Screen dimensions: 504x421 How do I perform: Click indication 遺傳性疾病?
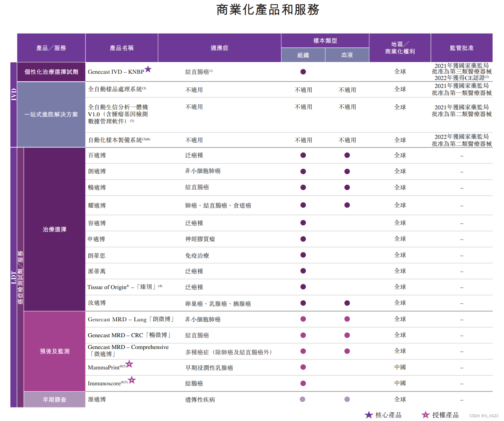pos(200,400)
